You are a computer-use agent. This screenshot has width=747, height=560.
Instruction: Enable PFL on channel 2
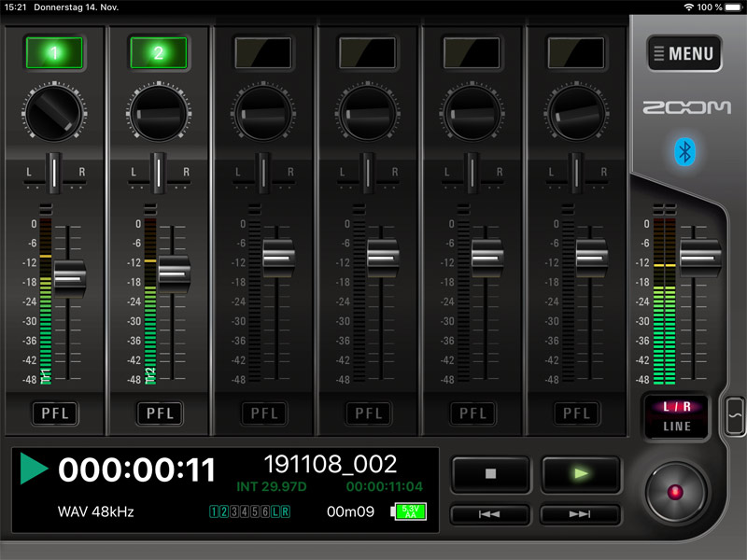pos(158,413)
